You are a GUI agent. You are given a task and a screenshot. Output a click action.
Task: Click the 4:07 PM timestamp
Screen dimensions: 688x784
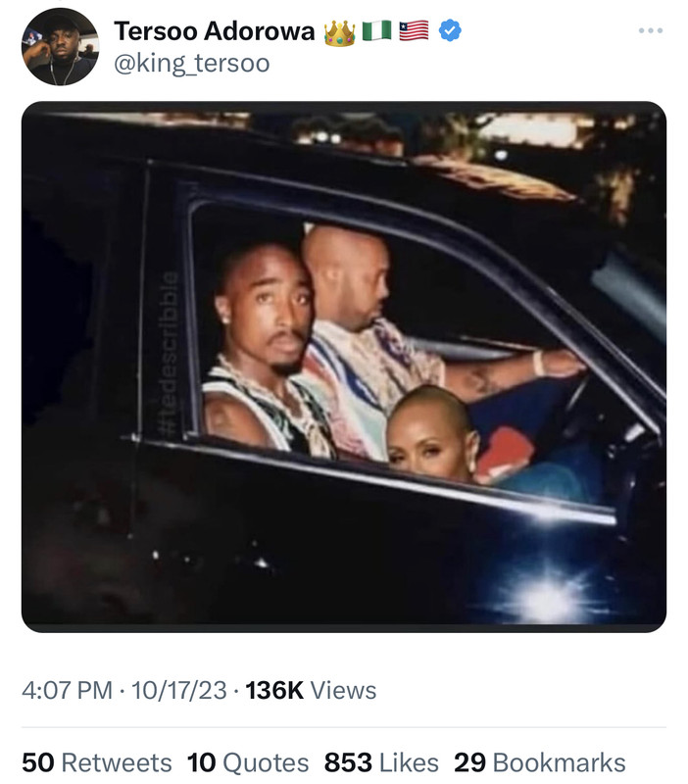click(67, 691)
